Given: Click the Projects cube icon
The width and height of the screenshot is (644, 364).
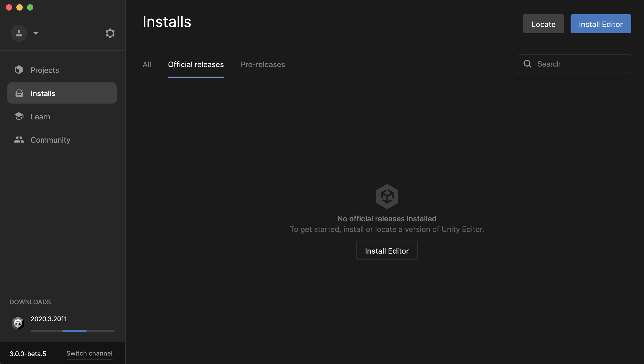Looking at the screenshot, I should [19, 70].
